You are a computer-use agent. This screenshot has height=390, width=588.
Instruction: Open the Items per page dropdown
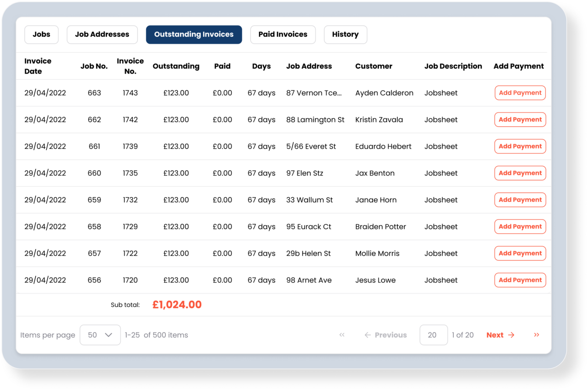100,335
